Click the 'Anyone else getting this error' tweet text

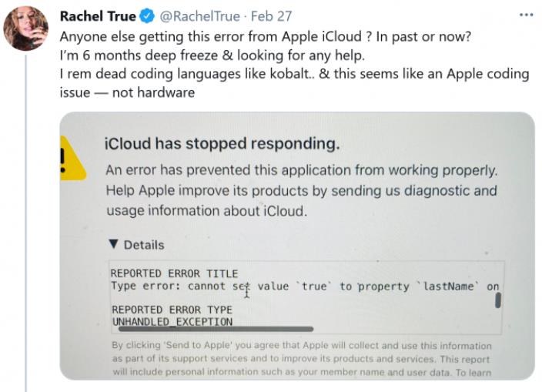coord(266,36)
